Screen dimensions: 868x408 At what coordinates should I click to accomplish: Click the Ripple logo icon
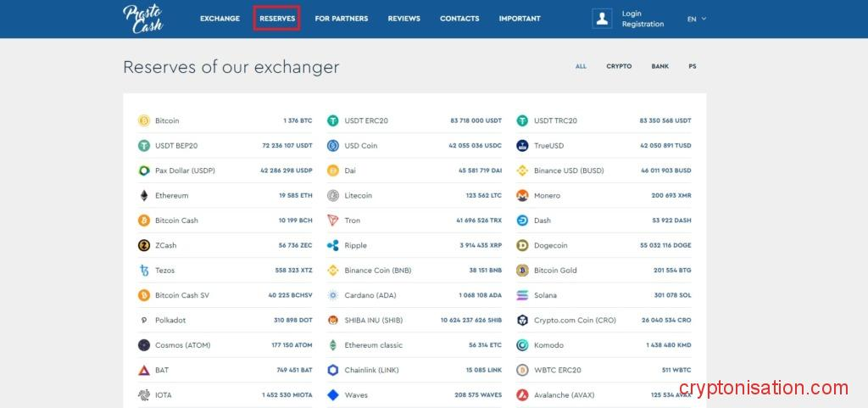(x=333, y=245)
